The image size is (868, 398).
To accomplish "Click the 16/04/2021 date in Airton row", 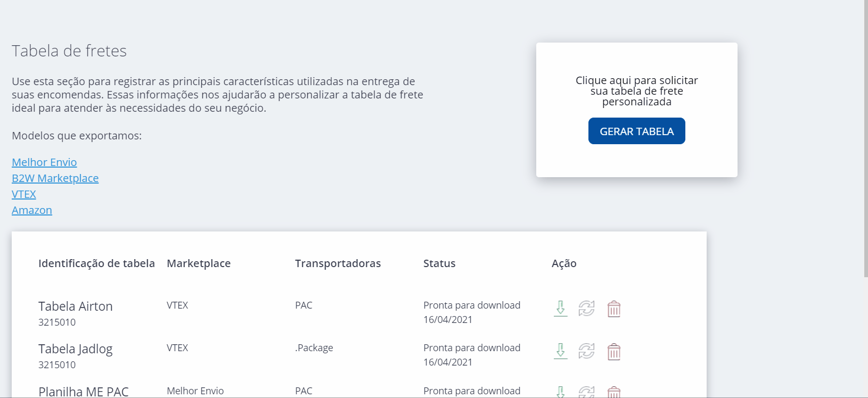I will tap(448, 320).
